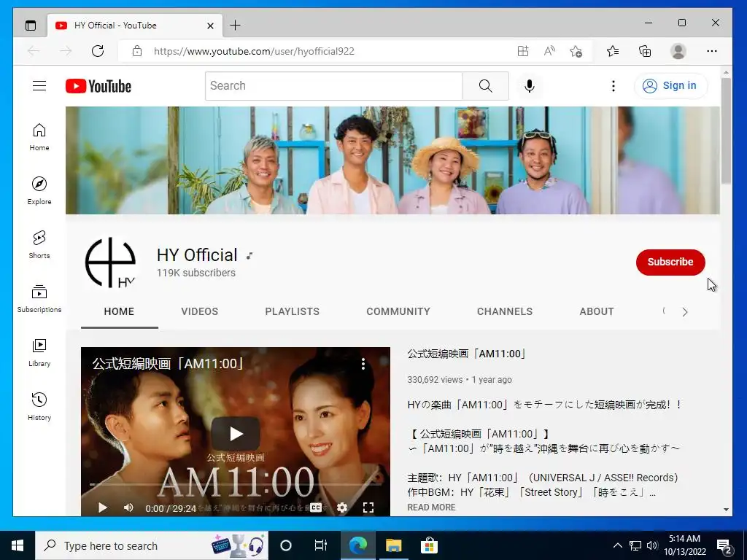Image resolution: width=747 pixels, height=560 pixels.
Task: Open the notification center
Action: (x=725, y=546)
